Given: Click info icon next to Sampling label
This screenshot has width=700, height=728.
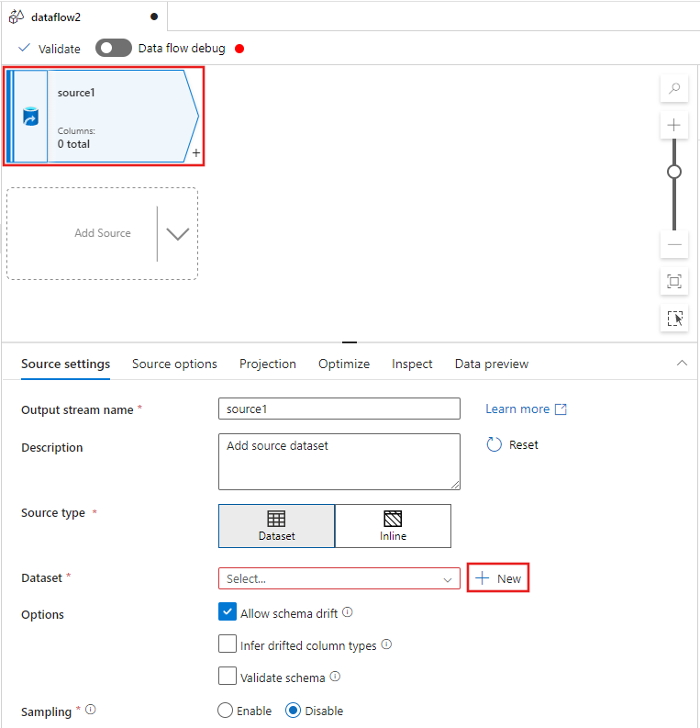Looking at the screenshot, I should (91, 710).
